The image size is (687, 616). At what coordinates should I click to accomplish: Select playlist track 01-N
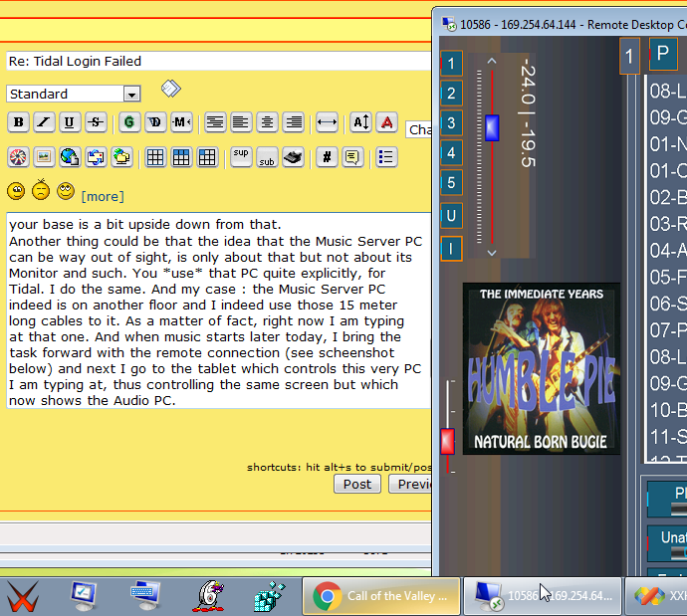click(667, 144)
